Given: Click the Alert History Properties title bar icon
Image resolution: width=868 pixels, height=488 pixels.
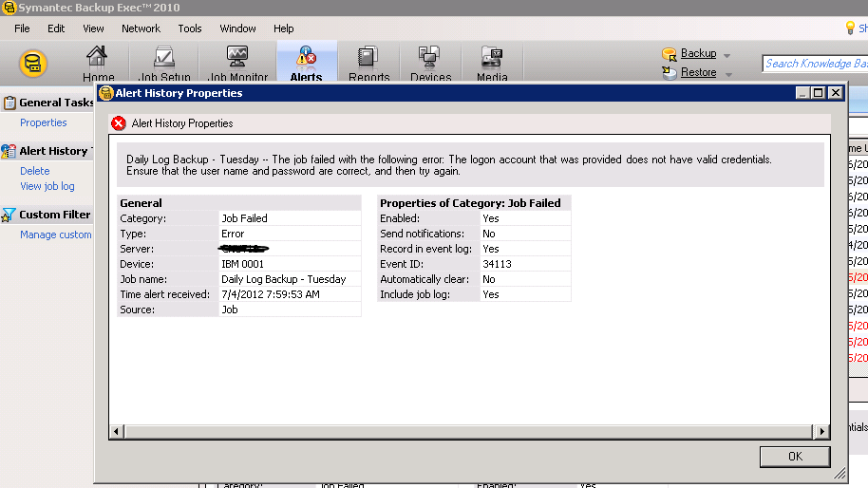Looking at the screenshot, I should pos(105,93).
